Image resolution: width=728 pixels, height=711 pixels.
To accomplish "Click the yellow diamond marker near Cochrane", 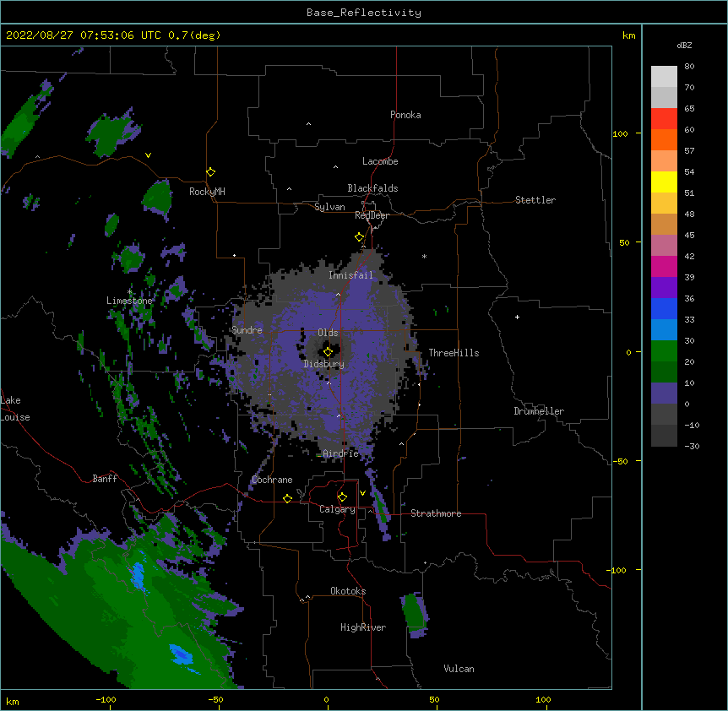I will click(x=287, y=498).
